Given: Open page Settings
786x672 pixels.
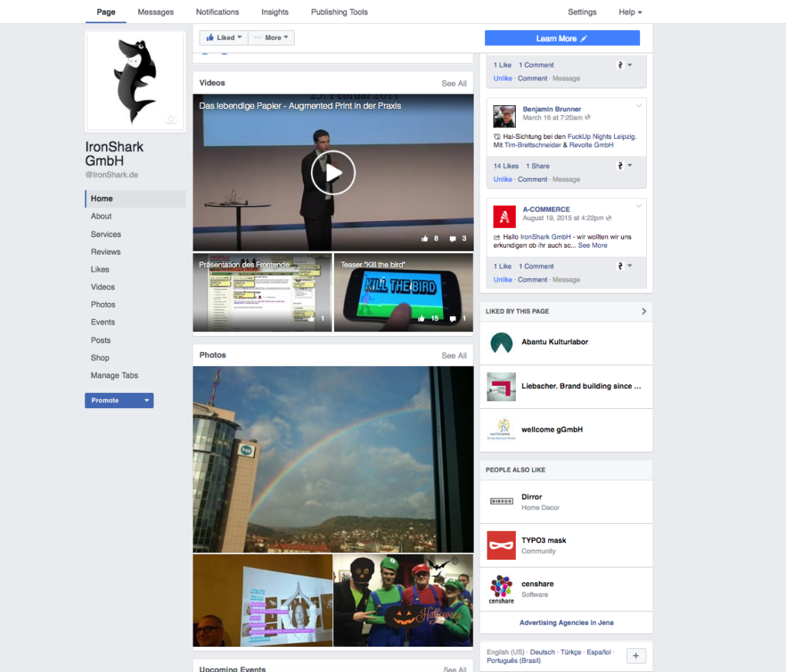Looking at the screenshot, I should point(582,12).
